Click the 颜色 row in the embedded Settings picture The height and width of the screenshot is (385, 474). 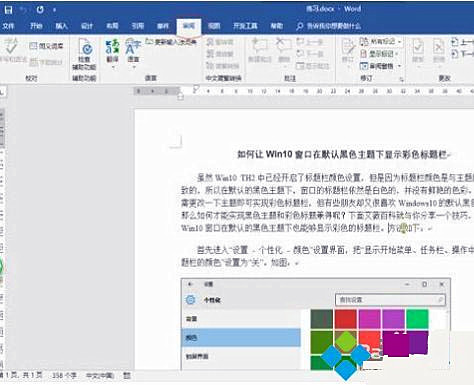pos(241,338)
